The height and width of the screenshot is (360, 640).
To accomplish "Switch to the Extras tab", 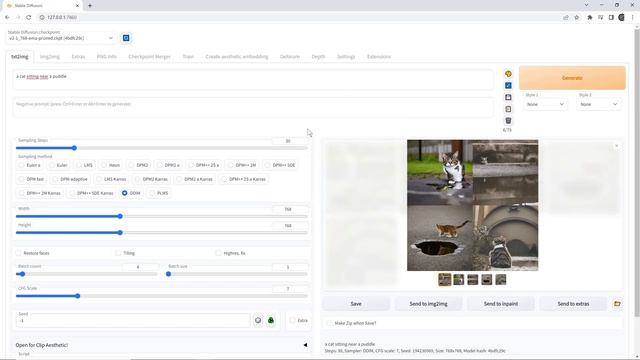I will (78, 56).
